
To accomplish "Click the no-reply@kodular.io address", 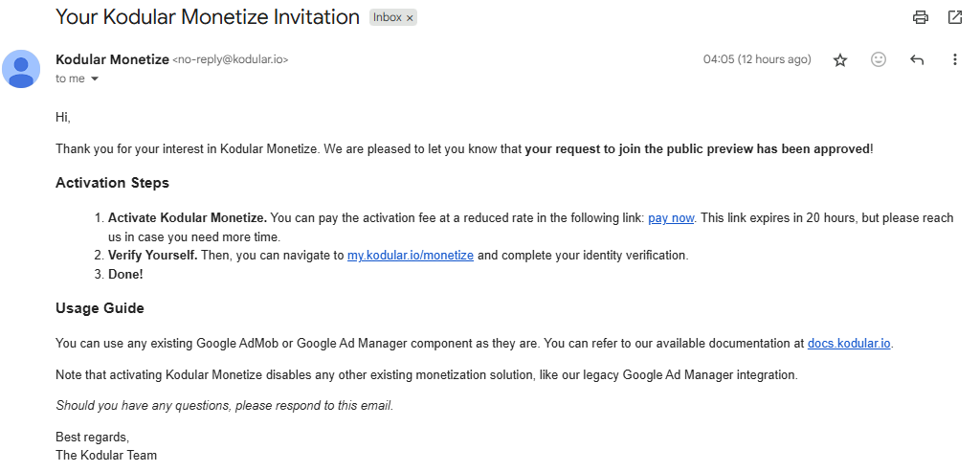I will pyautogui.click(x=230, y=60).
